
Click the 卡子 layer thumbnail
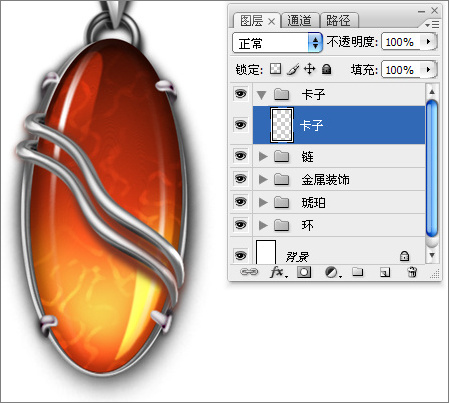point(282,125)
